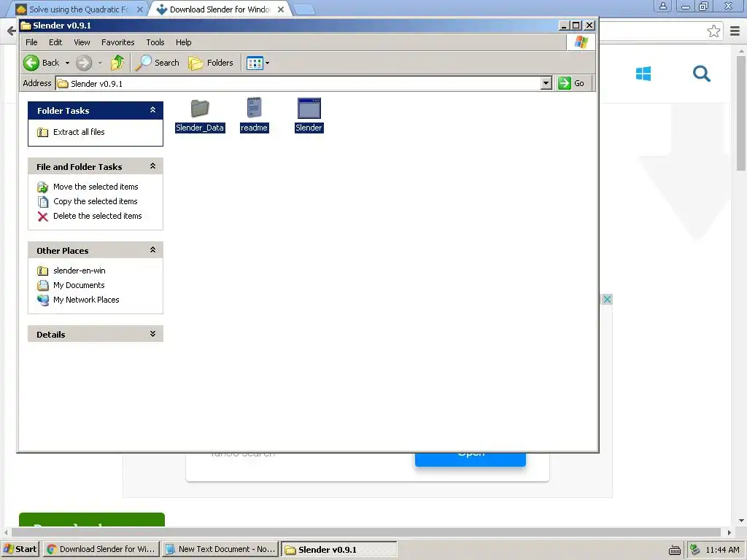Click Copy the selected items
The height and width of the screenshot is (560, 747).
pos(96,201)
